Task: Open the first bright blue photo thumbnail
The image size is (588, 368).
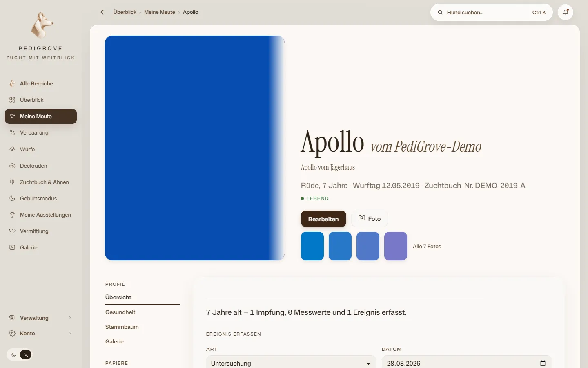Action: point(312,246)
